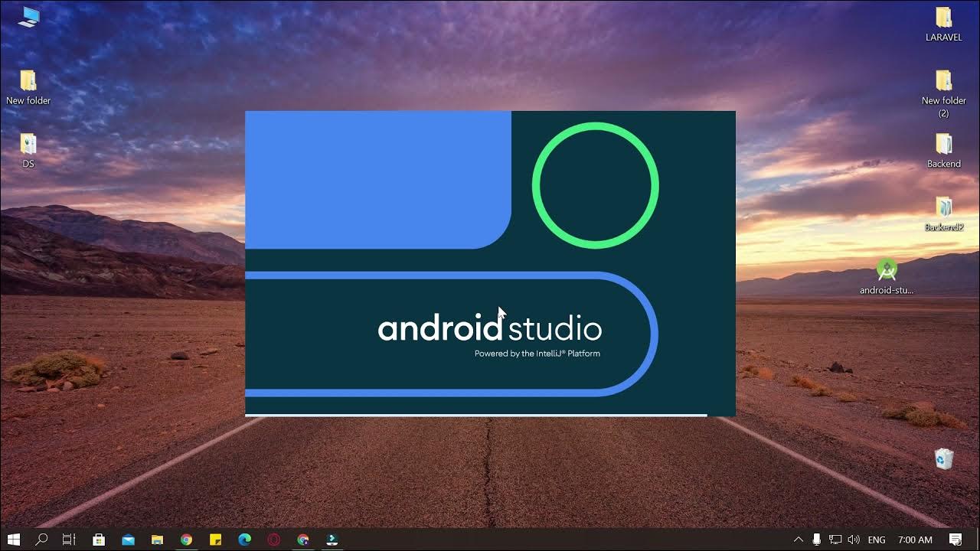Open the Action Center notifications icon
980x551 pixels.
coord(955,540)
